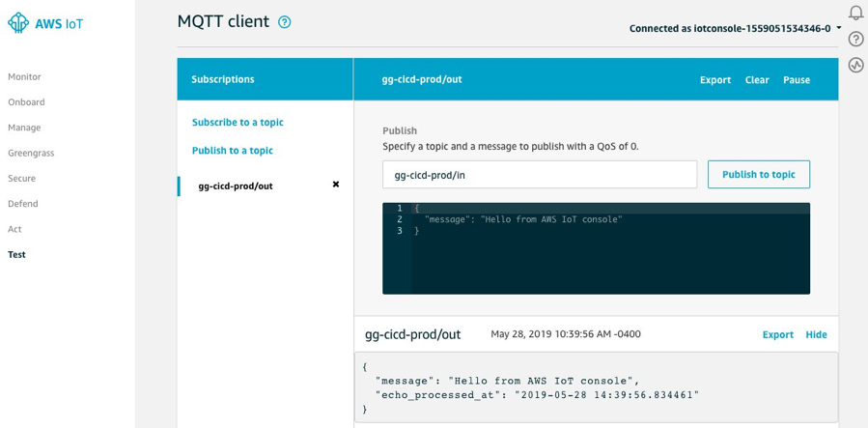
Task: Click the echo_processed_at line in payload
Action: click(x=538, y=395)
